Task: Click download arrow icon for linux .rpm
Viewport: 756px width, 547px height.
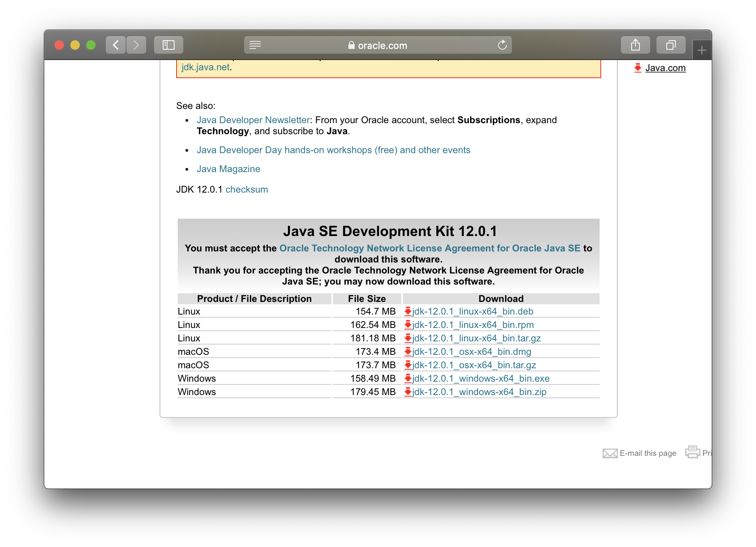Action: coord(408,325)
